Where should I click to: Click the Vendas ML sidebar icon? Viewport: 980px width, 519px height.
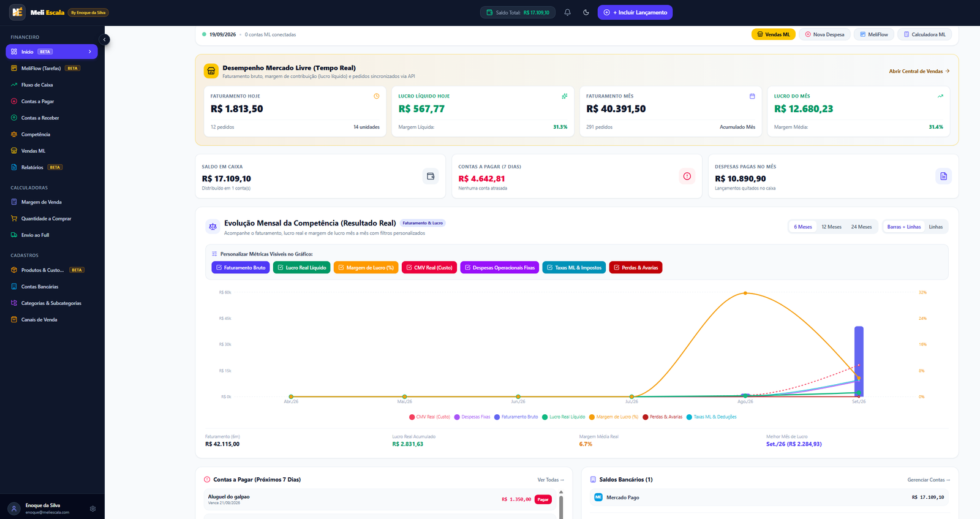pyautogui.click(x=14, y=151)
